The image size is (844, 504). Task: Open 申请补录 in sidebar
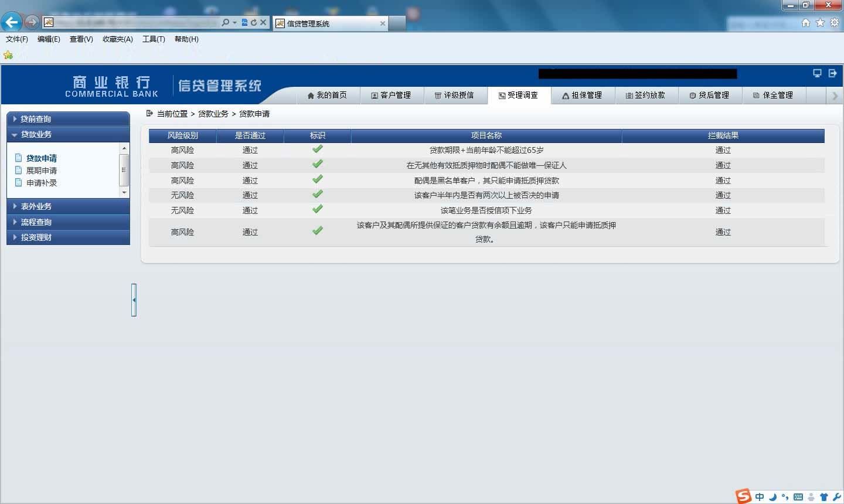tap(42, 183)
